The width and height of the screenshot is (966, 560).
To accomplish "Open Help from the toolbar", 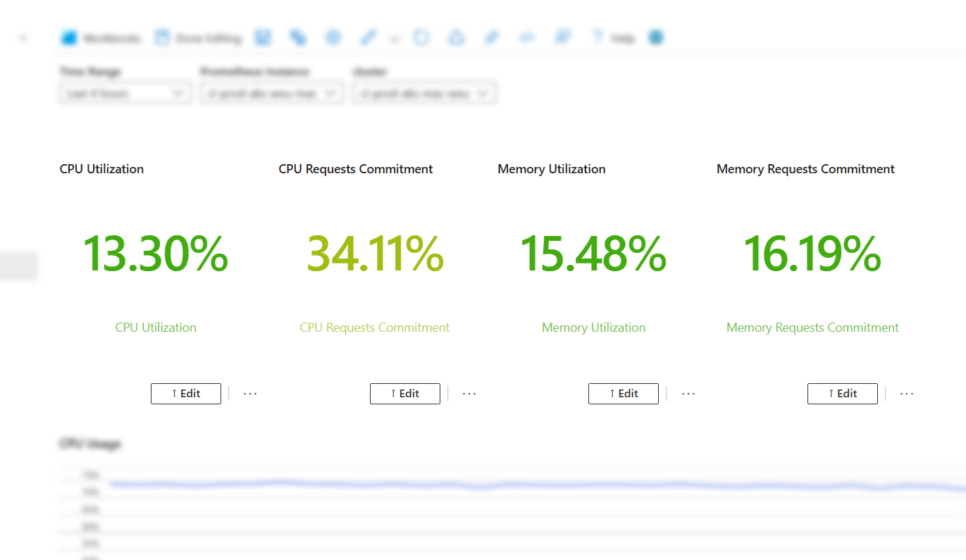I will (613, 37).
